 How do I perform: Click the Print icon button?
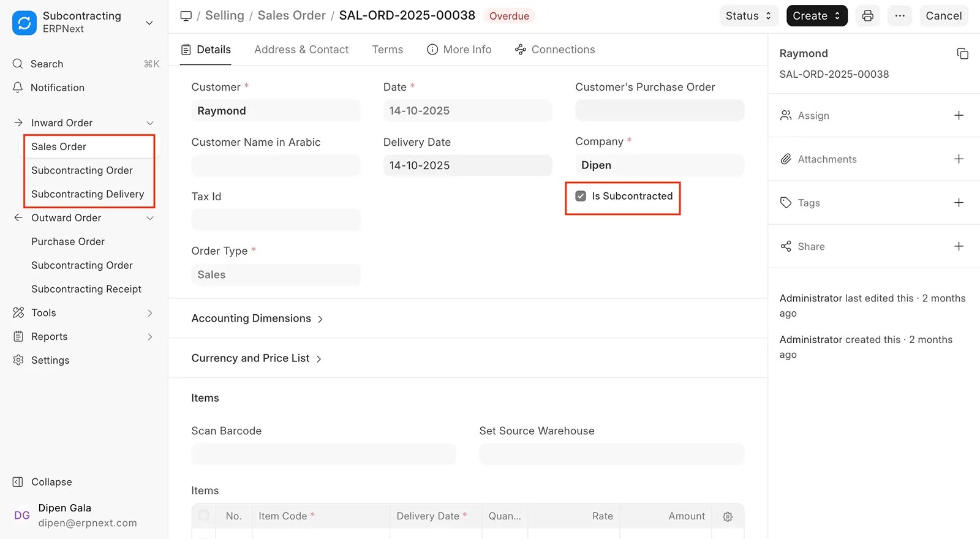[867, 16]
